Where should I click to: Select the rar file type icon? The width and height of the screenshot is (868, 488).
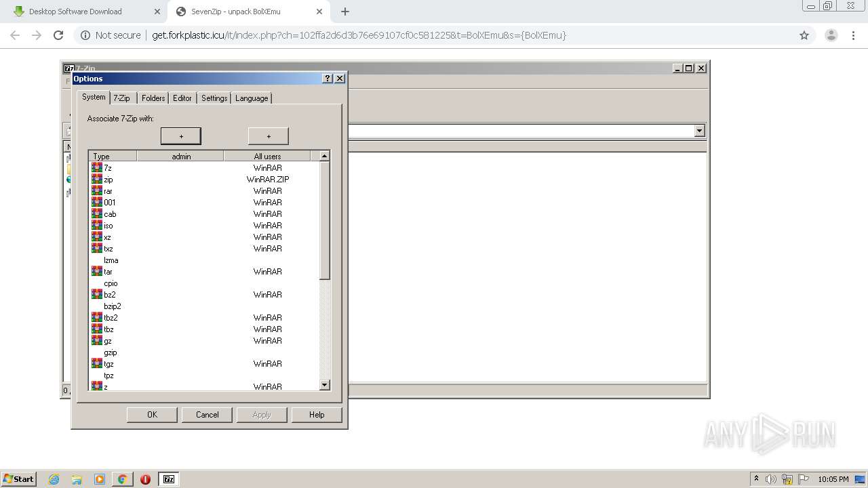click(x=97, y=190)
